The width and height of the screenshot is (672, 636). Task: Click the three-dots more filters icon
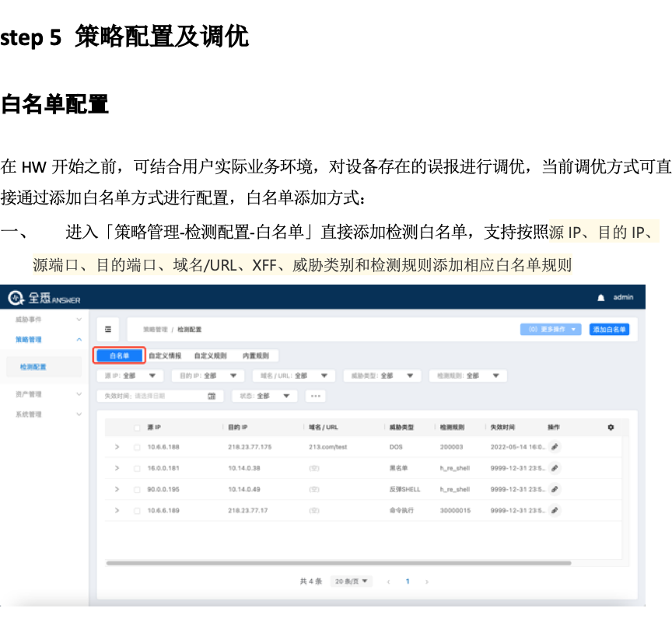click(315, 396)
